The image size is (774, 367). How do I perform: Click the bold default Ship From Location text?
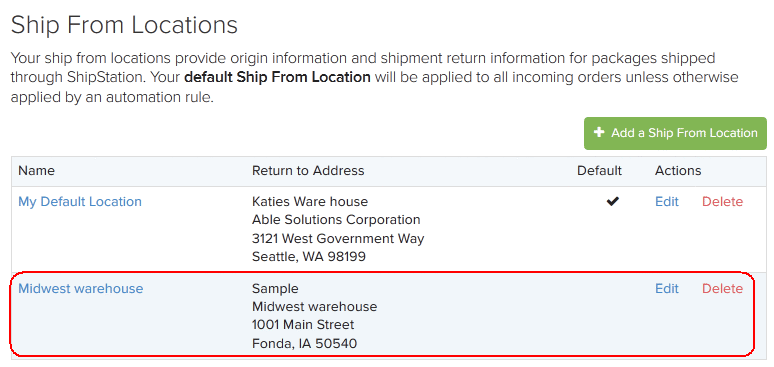click(x=277, y=78)
